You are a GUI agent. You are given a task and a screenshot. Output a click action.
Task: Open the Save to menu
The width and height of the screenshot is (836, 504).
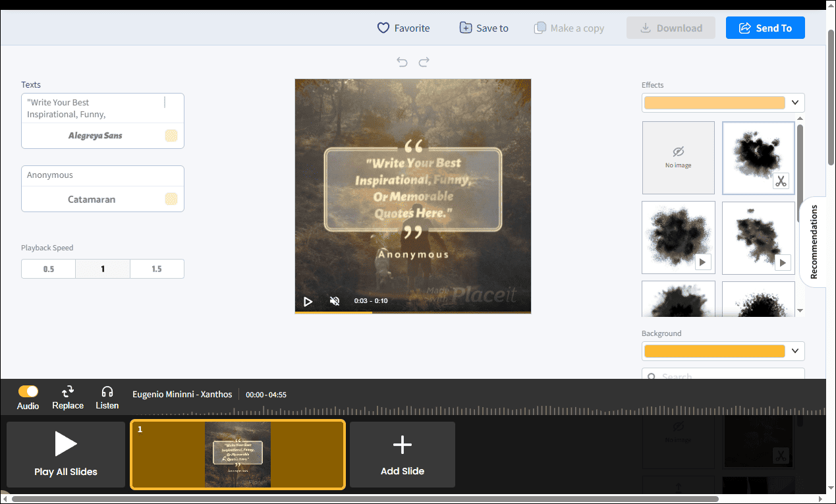point(484,28)
